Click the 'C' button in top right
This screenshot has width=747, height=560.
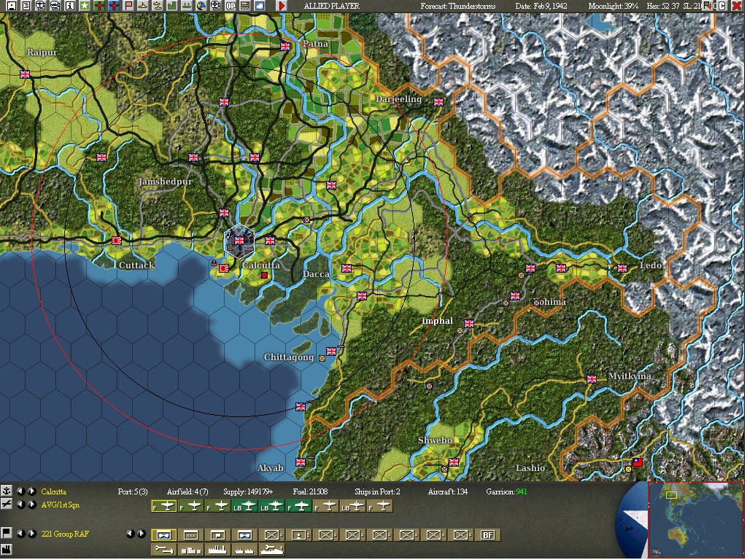pyautogui.click(x=721, y=6)
